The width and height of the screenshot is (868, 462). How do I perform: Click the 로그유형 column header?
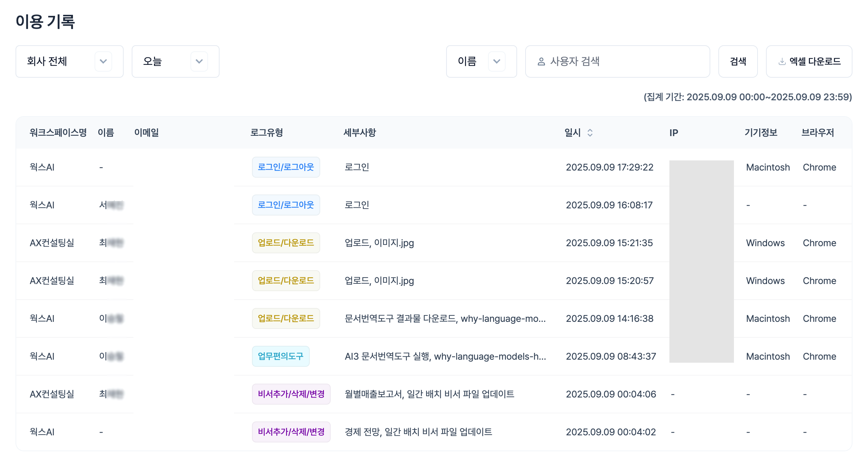[x=266, y=133]
